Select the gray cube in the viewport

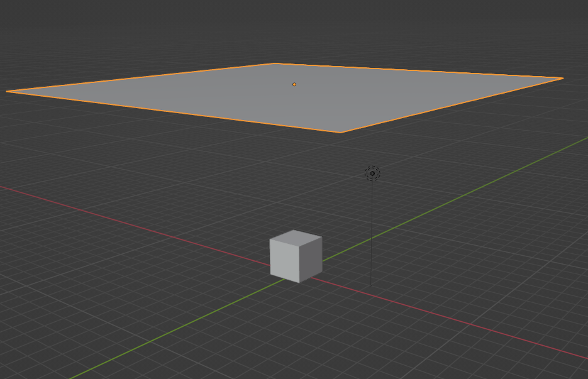pyautogui.click(x=296, y=256)
